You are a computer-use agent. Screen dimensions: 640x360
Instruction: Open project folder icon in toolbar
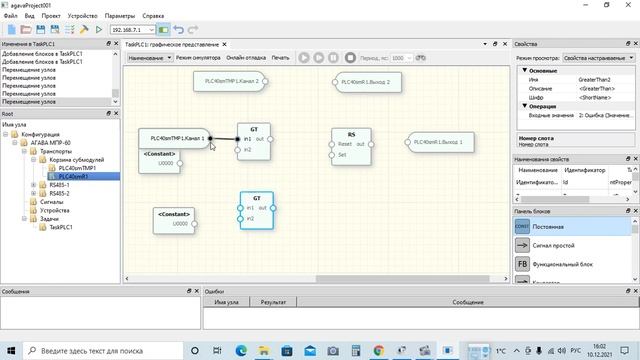[x=26, y=30]
